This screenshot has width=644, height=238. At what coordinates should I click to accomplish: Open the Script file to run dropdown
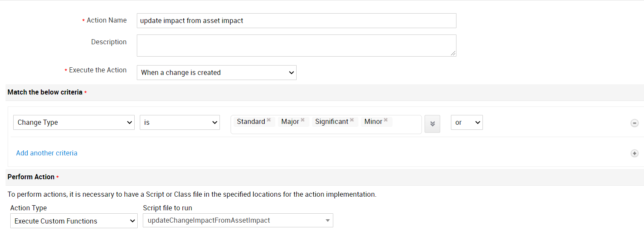tap(238, 221)
